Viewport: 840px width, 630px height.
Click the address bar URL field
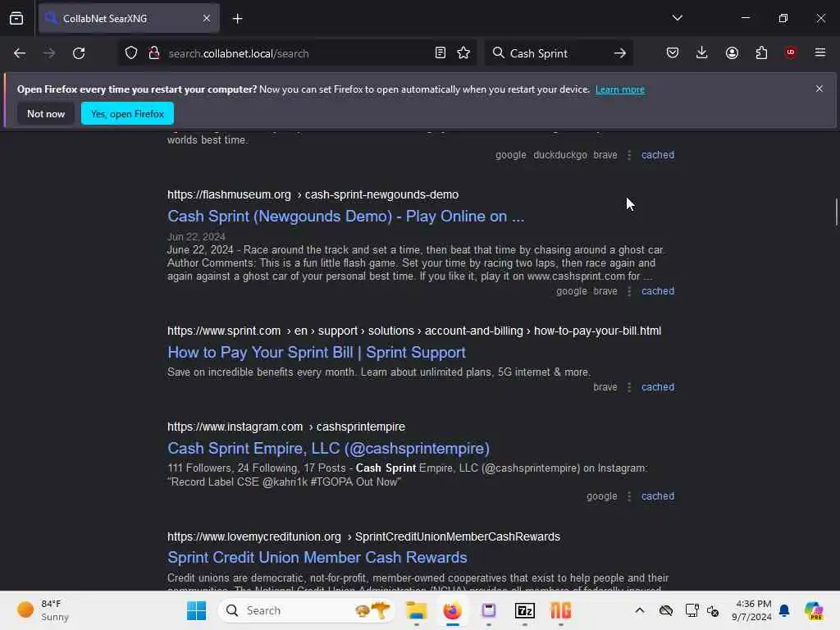[297, 53]
